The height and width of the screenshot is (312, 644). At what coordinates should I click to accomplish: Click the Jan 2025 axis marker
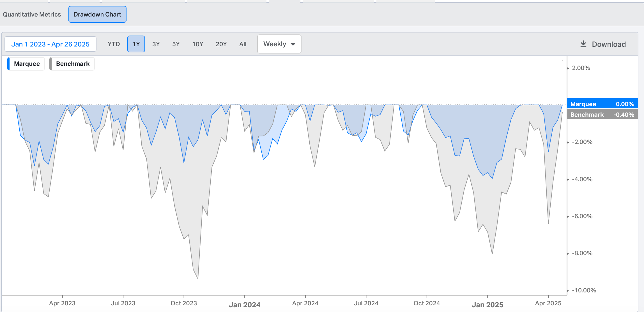coord(487,304)
